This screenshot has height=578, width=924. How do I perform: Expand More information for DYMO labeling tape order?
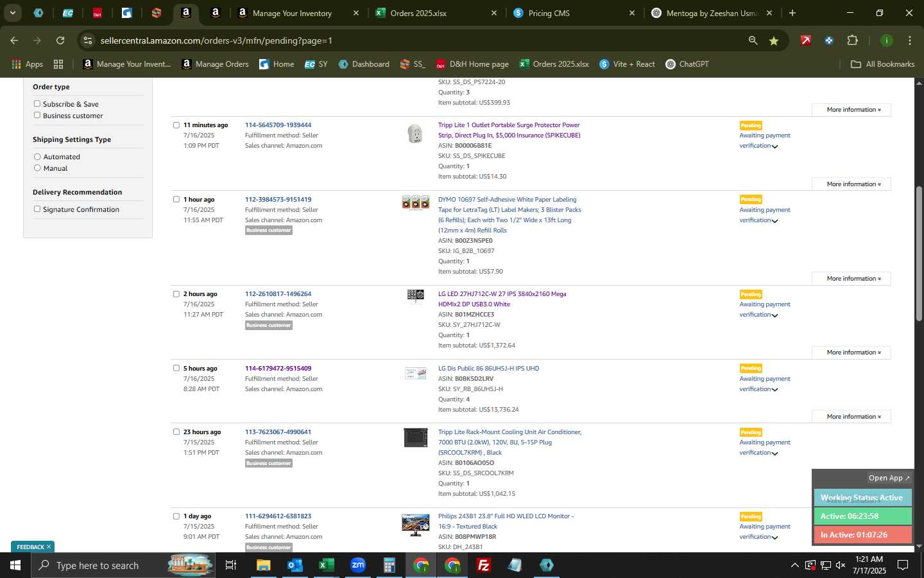(x=851, y=279)
